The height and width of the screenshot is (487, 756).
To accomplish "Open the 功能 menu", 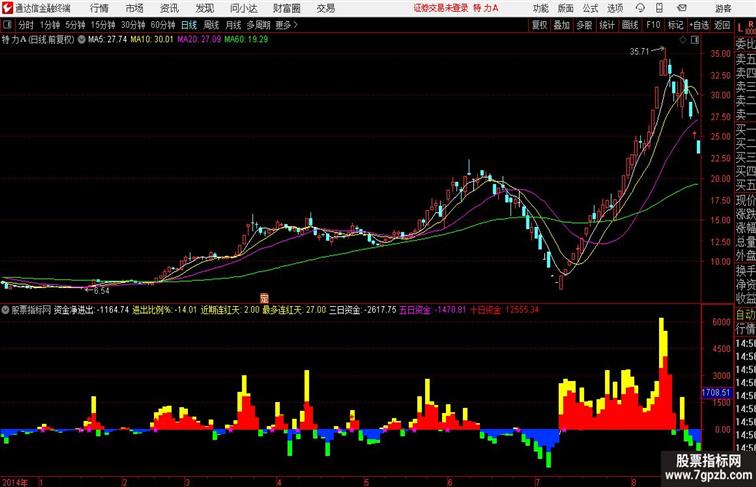I will click(540, 8).
